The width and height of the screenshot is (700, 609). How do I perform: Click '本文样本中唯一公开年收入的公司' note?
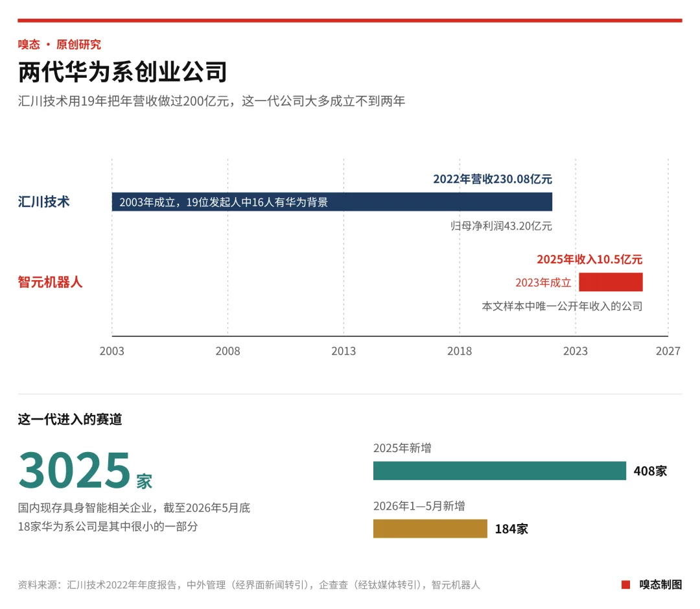[x=562, y=307]
